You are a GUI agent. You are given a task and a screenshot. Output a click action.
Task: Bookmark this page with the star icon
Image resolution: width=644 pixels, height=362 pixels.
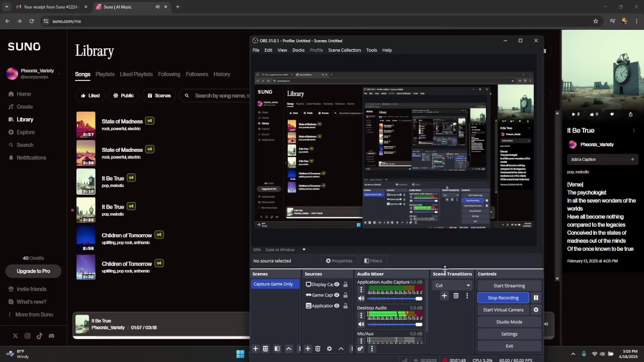[596, 21]
